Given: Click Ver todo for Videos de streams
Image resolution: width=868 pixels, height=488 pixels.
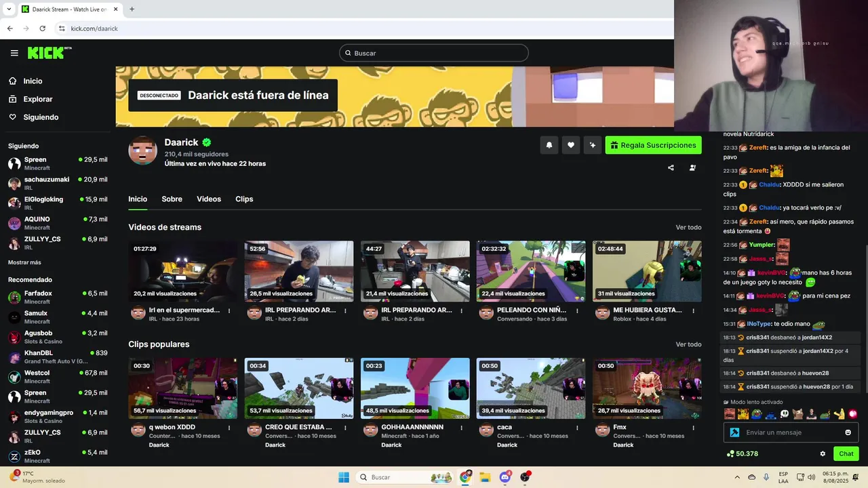Looking at the screenshot, I should click(x=688, y=228).
